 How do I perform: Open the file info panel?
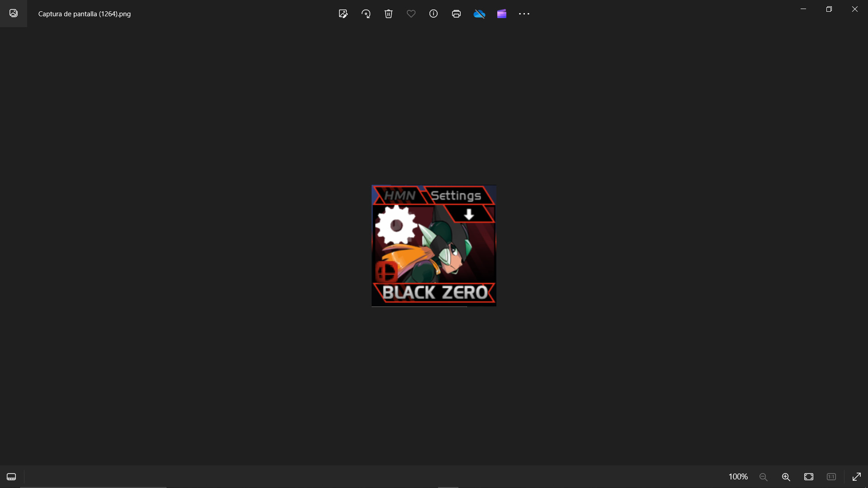click(434, 14)
